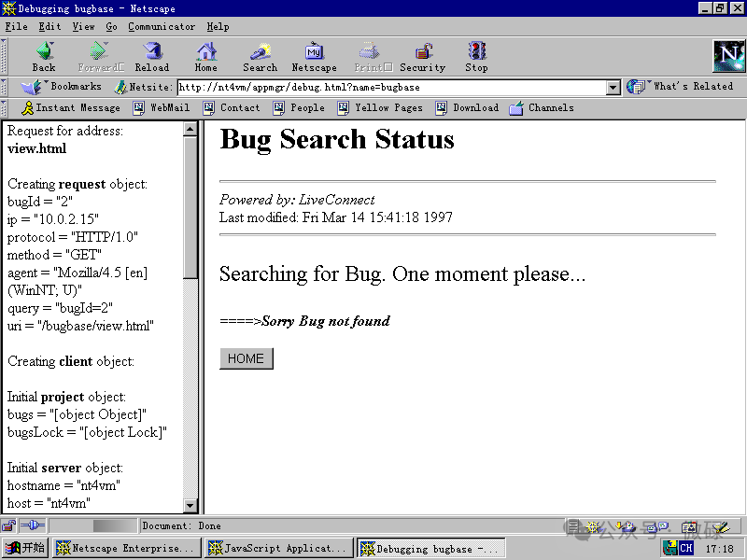Open the File menu
Screen dimensions: 747x560
pos(16,27)
